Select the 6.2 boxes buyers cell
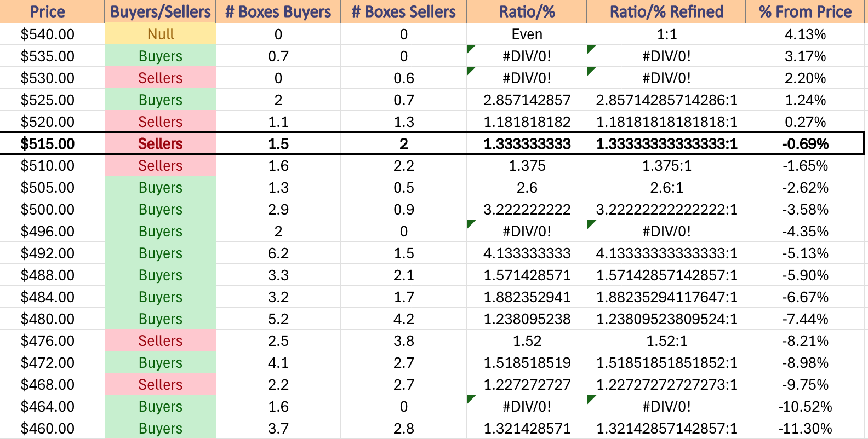This screenshot has width=868, height=439. (x=278, y=253)
